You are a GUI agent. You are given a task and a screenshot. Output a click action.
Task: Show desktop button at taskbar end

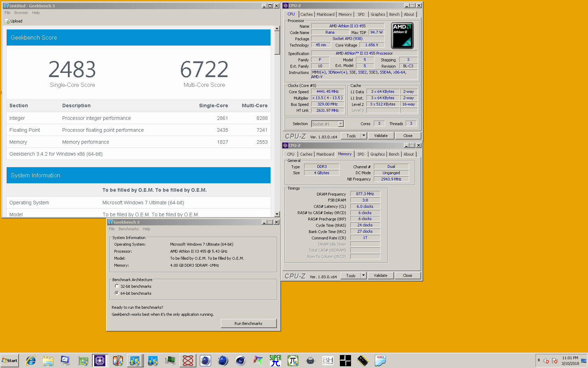tap(584, 361)
